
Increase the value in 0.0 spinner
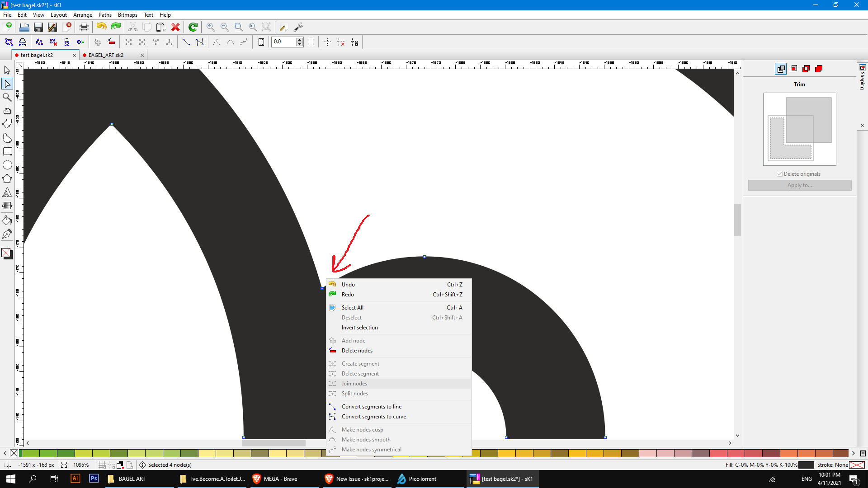pos(299,40)
